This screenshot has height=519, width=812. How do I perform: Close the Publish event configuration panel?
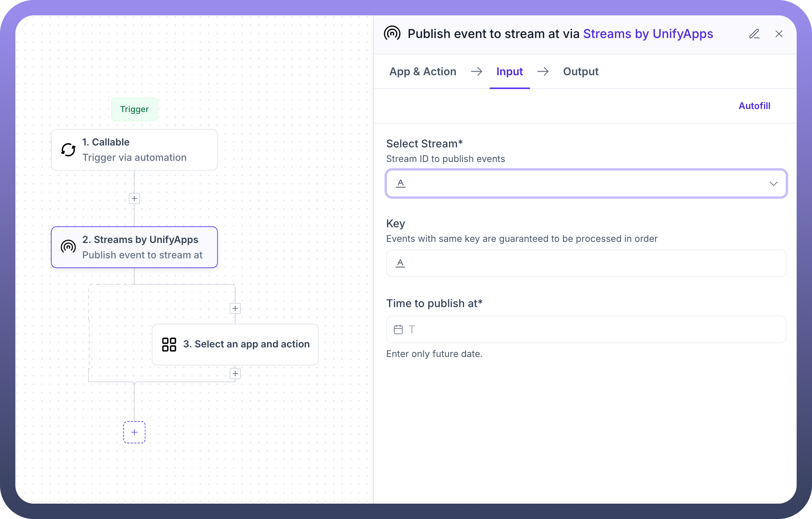[x=779, y=34]
